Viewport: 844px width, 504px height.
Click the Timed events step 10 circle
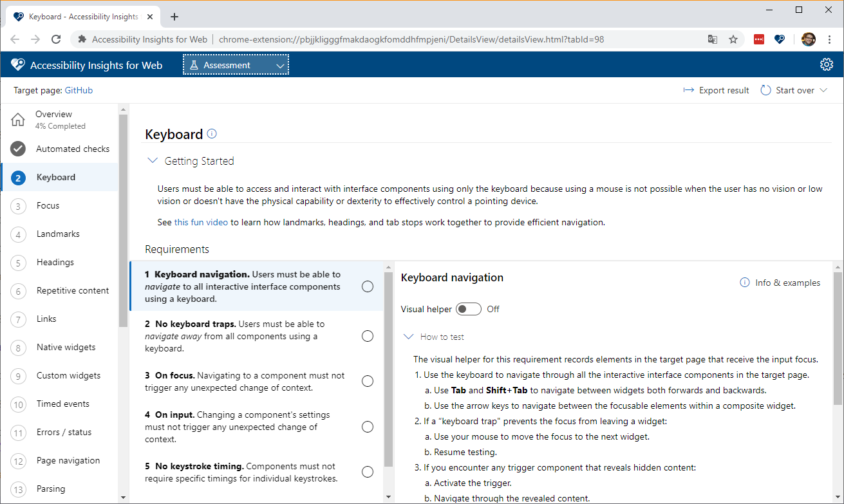click(x=18, y=404)
